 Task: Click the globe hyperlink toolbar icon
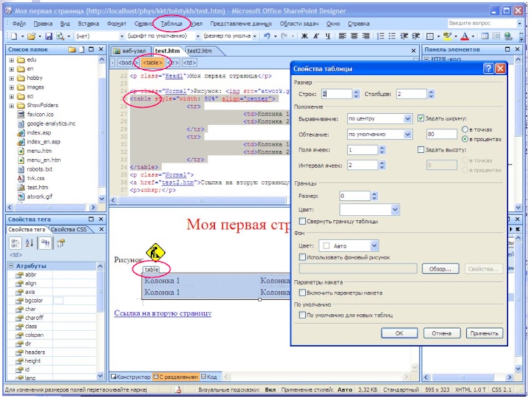[x=508, y=36]
